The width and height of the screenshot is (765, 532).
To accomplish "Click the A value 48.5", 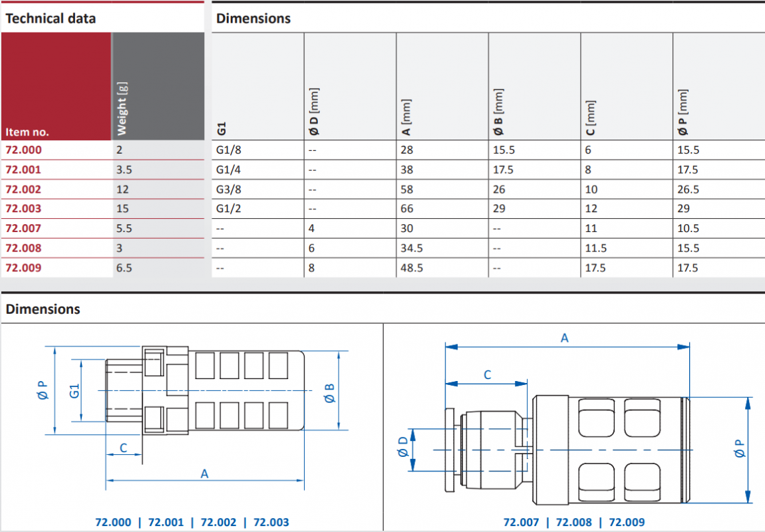I will [x=412, y=268].
